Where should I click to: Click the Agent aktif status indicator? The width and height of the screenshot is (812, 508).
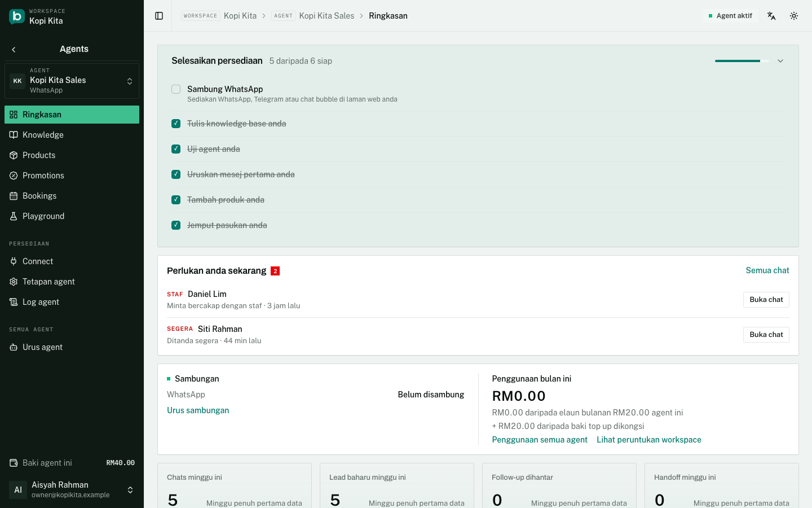(730, 16)
